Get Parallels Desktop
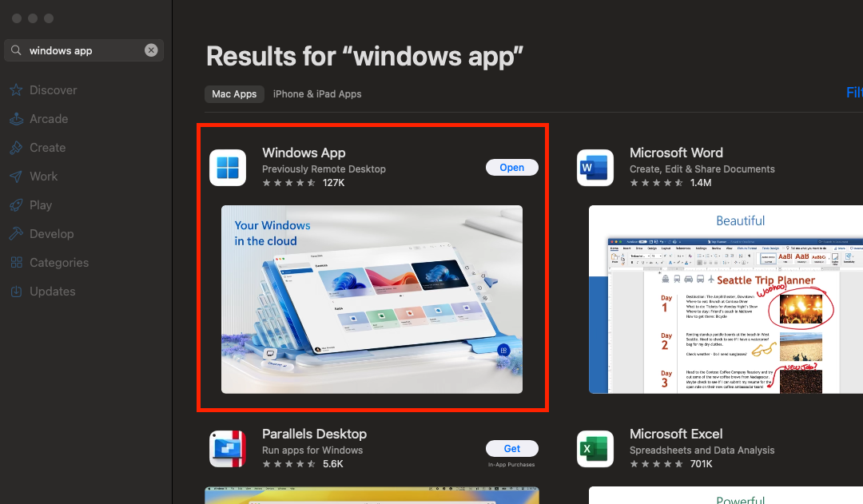The height and width of the screenshot is (504, 863). (x=512, y=448)
